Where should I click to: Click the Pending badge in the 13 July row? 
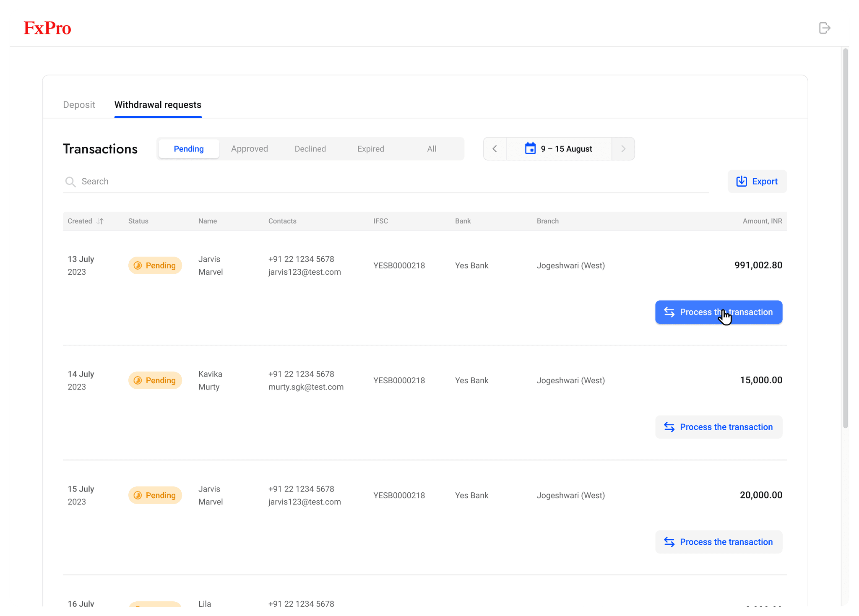[155, 265]
